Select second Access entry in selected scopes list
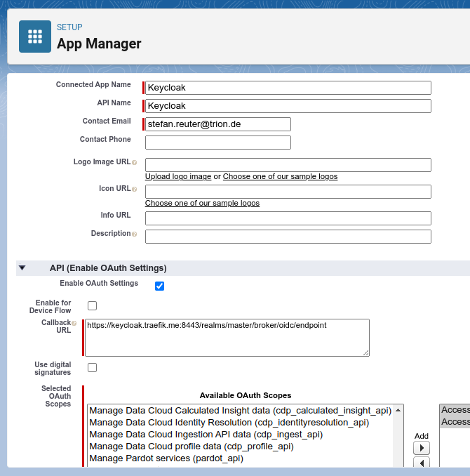This screenshot has width=470, height=476. [455, 422]
